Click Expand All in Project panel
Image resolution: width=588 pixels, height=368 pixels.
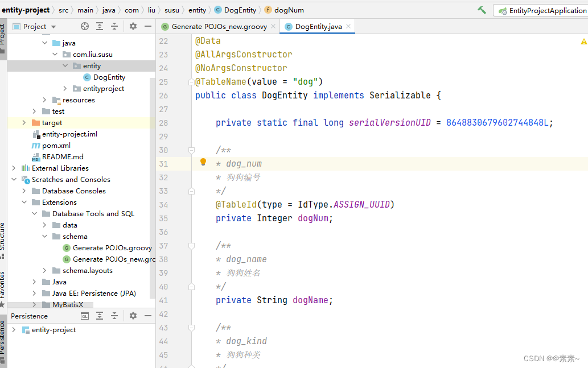pos(100,26)
